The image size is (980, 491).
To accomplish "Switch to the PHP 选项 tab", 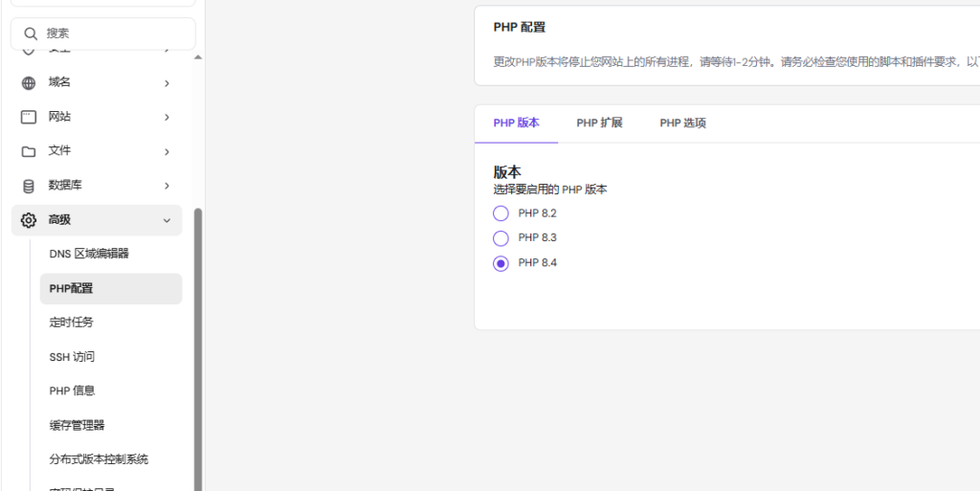I will point(682,123).
